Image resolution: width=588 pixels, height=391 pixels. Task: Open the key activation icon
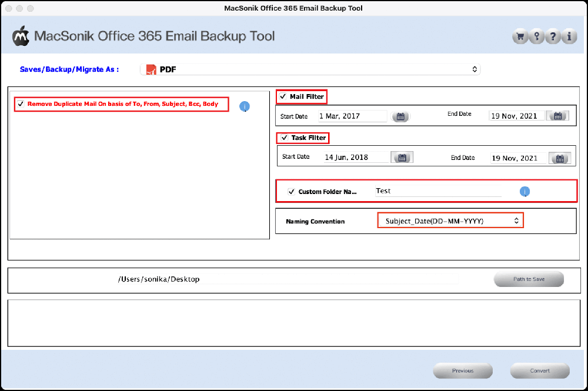click(x=537, y=36)
